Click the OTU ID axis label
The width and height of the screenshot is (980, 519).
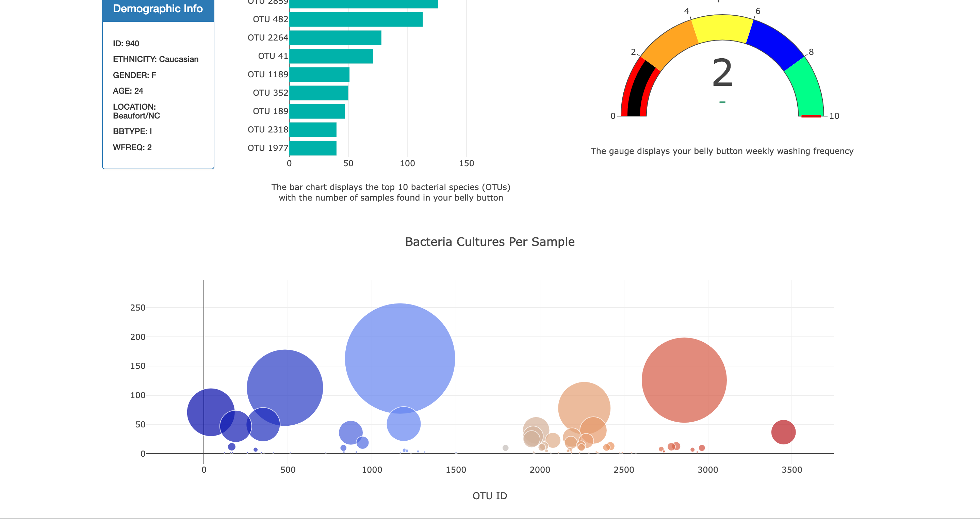point(489,496)
